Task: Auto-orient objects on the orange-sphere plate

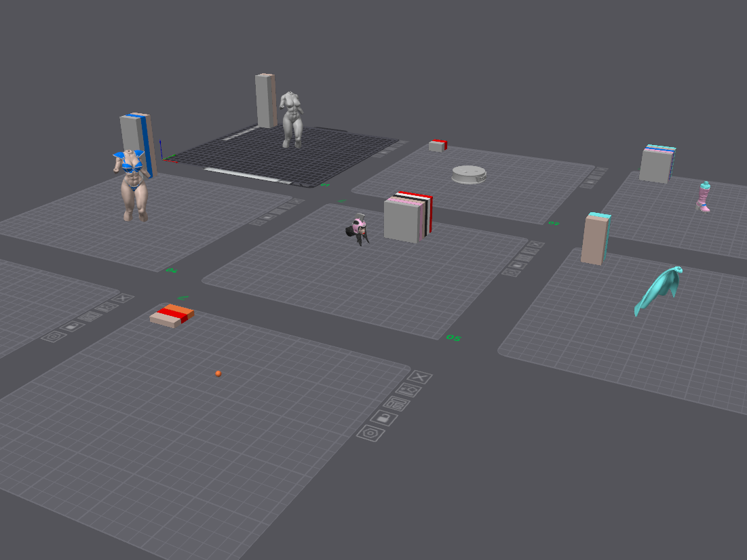Action: click(x=408, y=391)
